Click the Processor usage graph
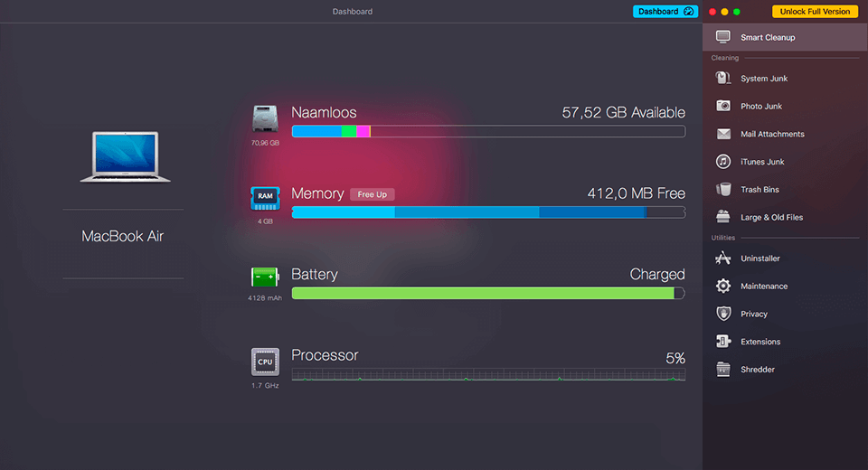Viewport: 868px width, 470px height. 488,375
